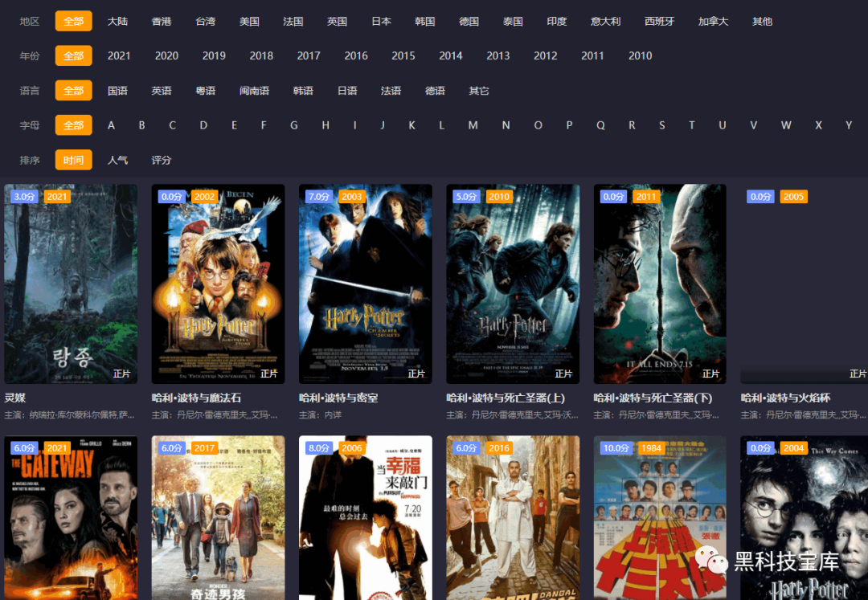868x600 pixels.
Task: Select 英语 language filter
Action: point(161,91)
